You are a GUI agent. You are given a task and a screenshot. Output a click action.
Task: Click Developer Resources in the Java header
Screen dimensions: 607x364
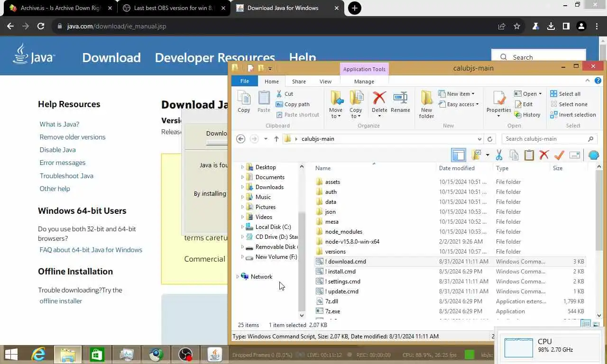pyautogui.click(x=215, y=57)
